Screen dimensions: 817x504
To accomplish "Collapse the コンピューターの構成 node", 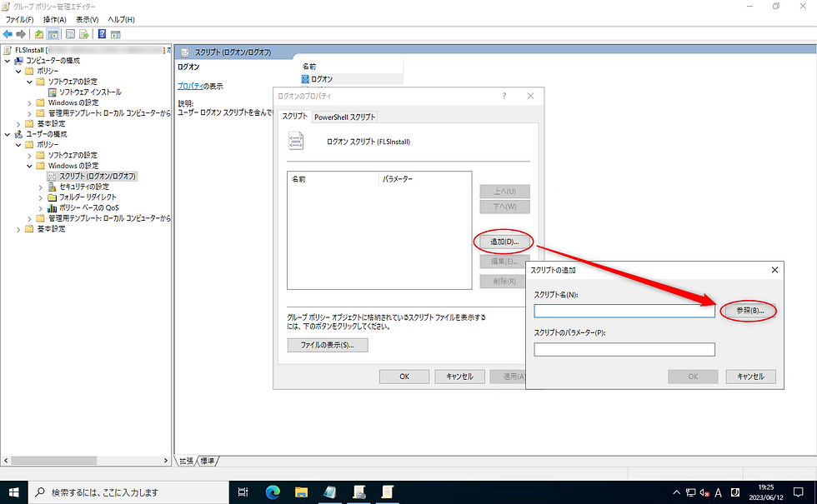I will point(8,61).
